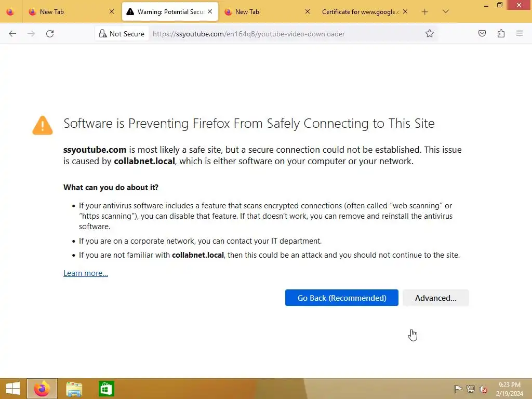The height and width of the screenshot is (399, 532).
Task: Click Go Back (Recommended) button
Action: point(341,298)
